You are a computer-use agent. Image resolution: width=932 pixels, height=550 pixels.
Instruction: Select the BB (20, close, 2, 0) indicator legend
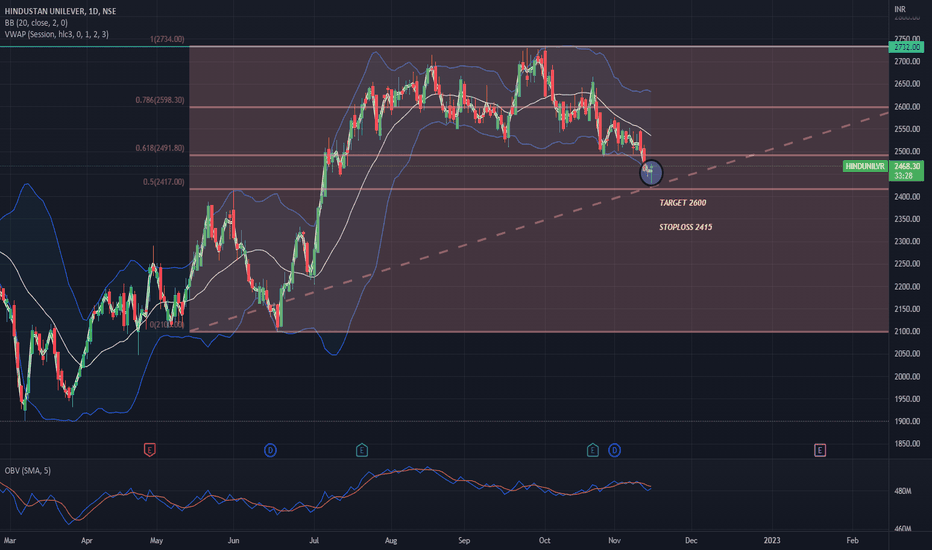click(x=36, y=23)
